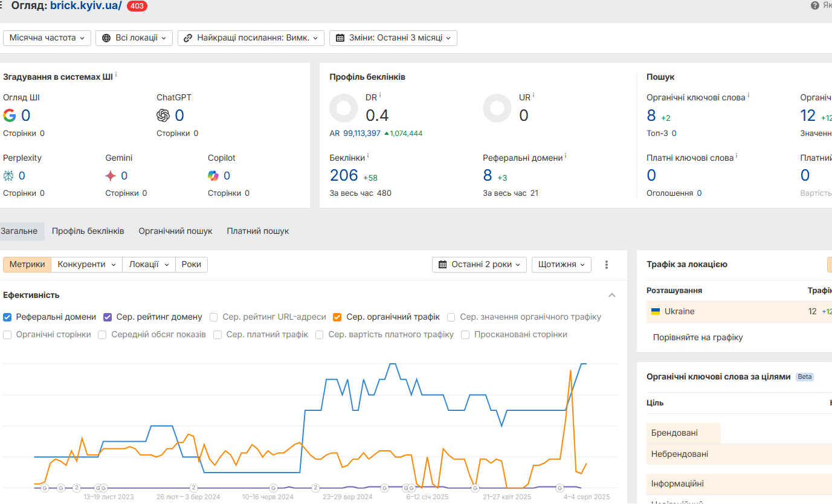Screen dimensions: 832x504
Task: Enable Органічні сторінки checkbox
Action: 7,334
